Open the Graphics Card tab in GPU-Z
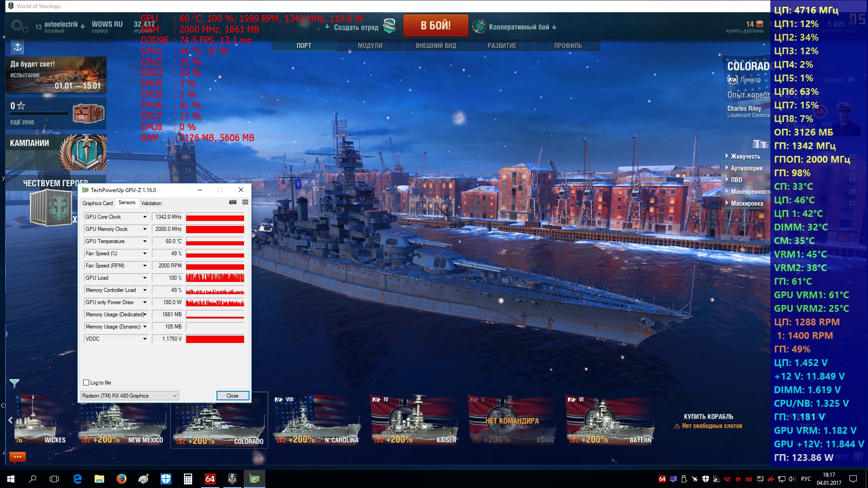Screen dimensions: 868x488 (97, 203)
